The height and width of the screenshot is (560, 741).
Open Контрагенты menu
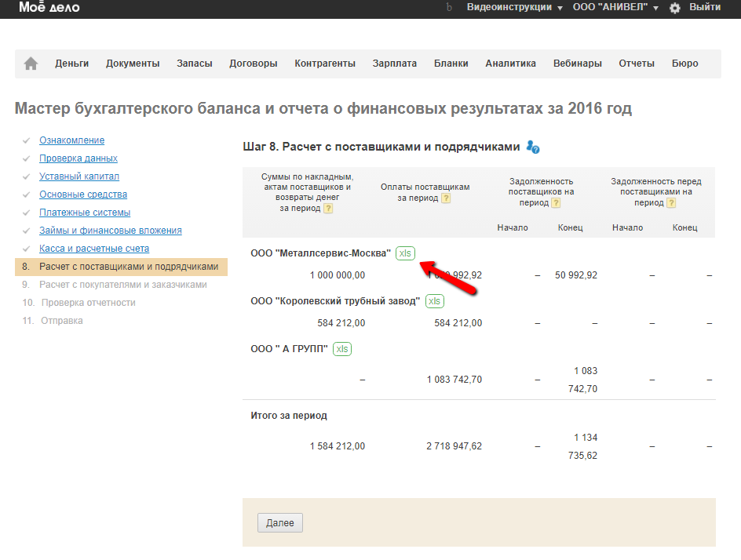coord(325,64)
